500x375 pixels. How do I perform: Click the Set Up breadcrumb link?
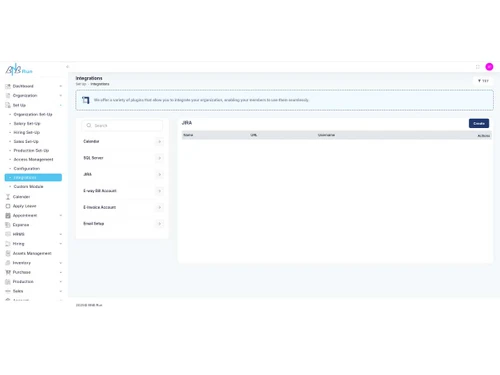pos(81,84)
